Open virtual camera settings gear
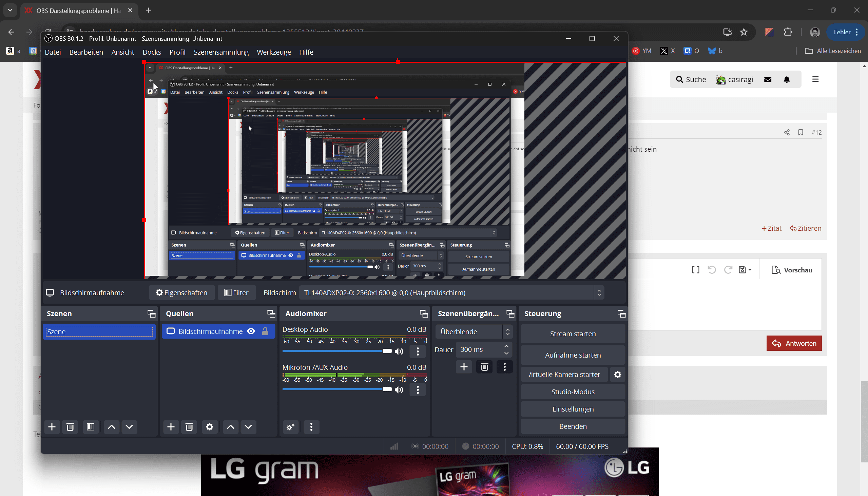The height and width of the screenshot is (496, 868). coord(617,375)
